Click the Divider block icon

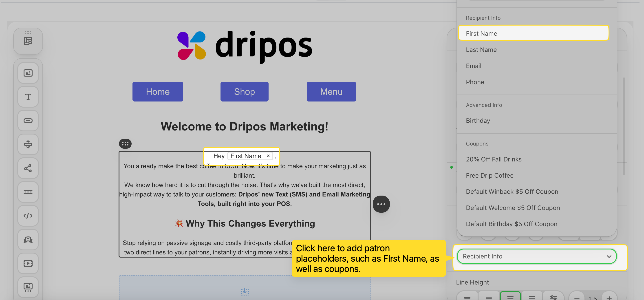coord(28,192)
